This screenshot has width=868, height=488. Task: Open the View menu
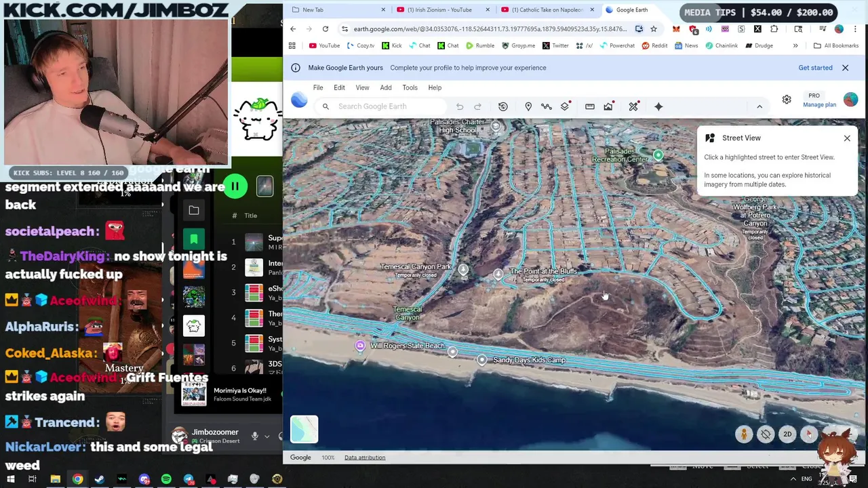[x=362, y=87]
